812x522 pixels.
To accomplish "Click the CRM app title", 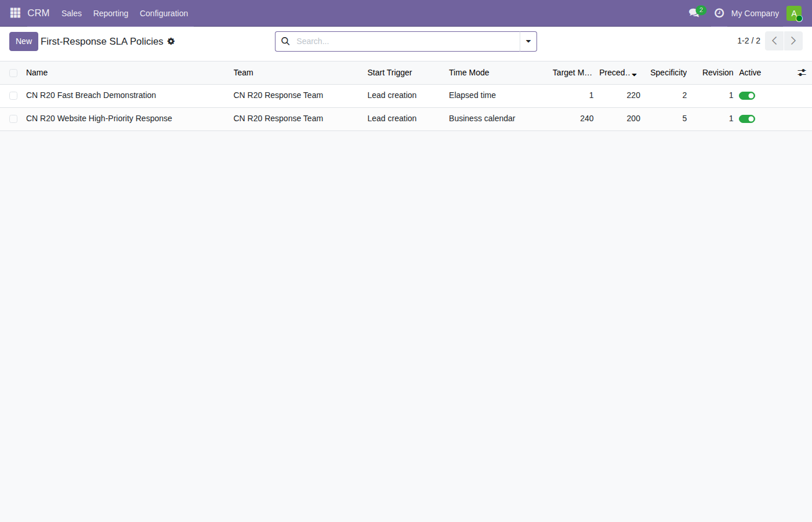I will point(38,13).
